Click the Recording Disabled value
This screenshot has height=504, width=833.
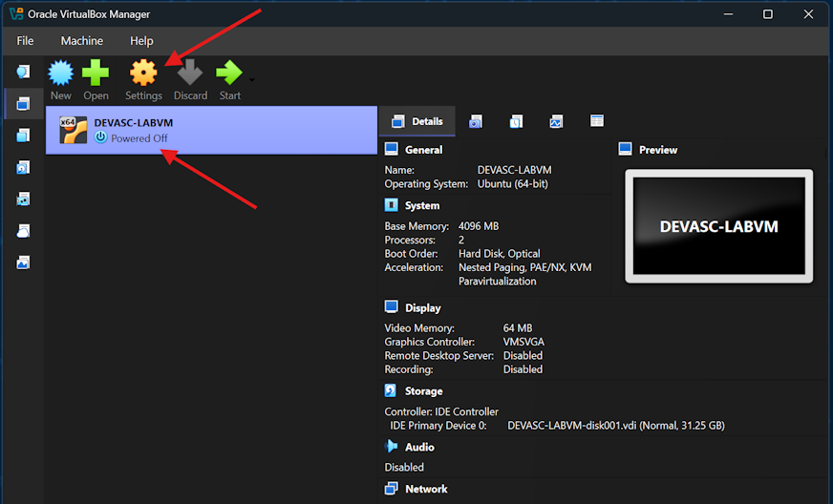(523, 369)
